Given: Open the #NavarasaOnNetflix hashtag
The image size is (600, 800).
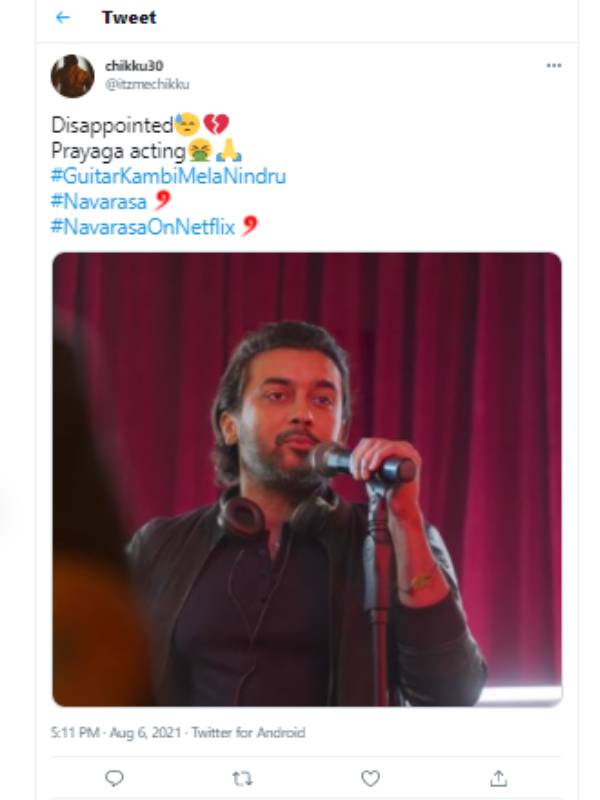Looking at the screenshot, I should click(142, 227).
